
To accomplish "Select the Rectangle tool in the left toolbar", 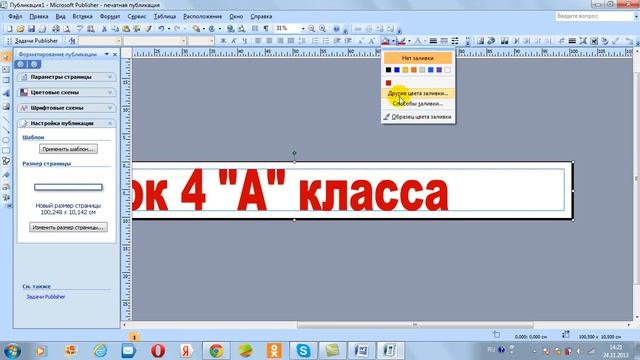I will [6, 151].
